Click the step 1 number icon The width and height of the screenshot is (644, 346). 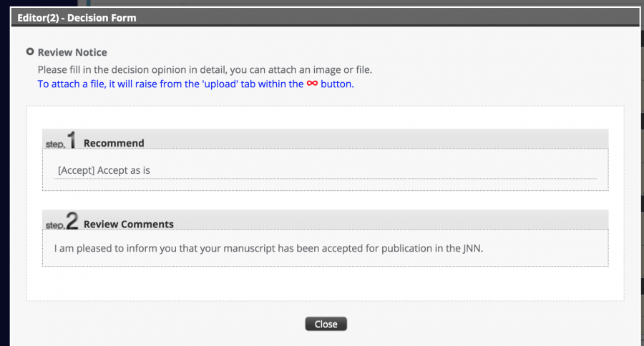pos(71,140)
